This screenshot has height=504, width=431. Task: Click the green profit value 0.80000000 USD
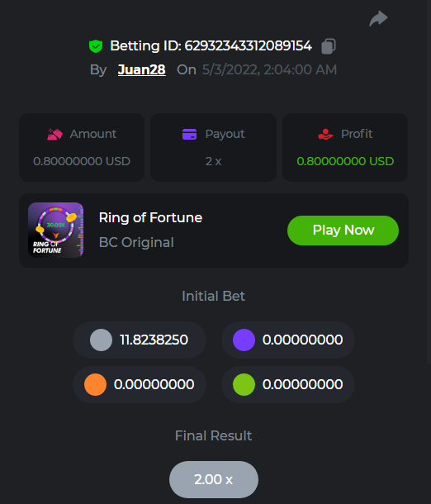click(x=345, y=161)
